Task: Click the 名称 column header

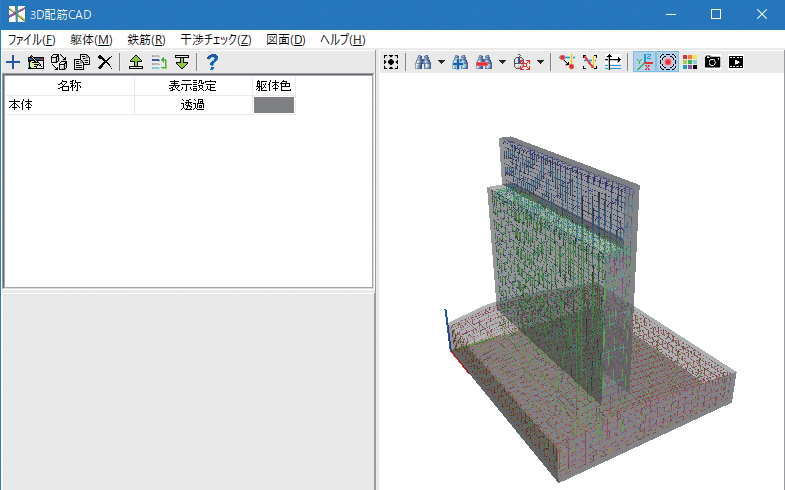Action: click(69, 86)
